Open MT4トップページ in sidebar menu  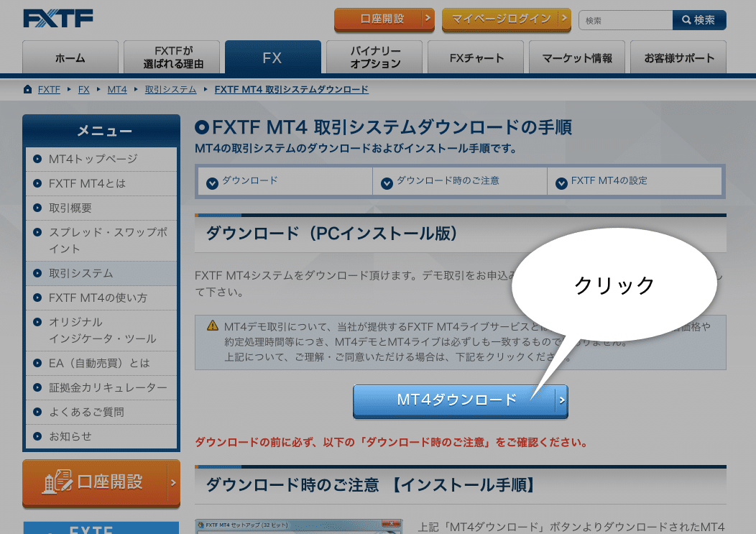click(x=101, y=159)
